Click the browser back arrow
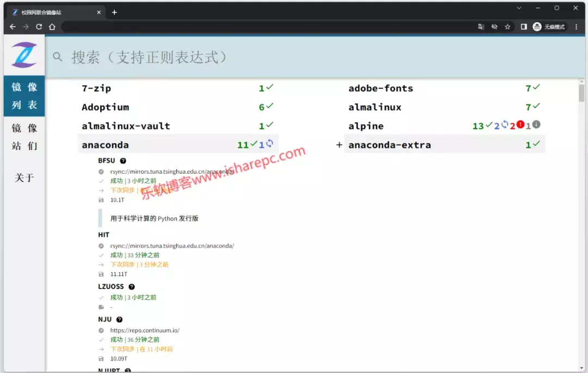Image resolution: width=588 pixels, height=373 pixels. [x=13, y=27]
